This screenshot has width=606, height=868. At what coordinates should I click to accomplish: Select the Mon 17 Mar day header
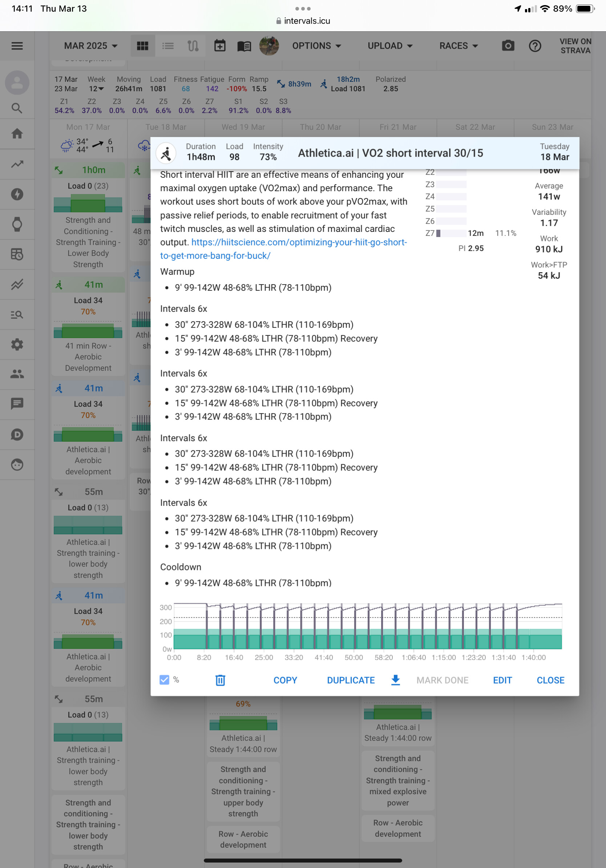(88, 127)
